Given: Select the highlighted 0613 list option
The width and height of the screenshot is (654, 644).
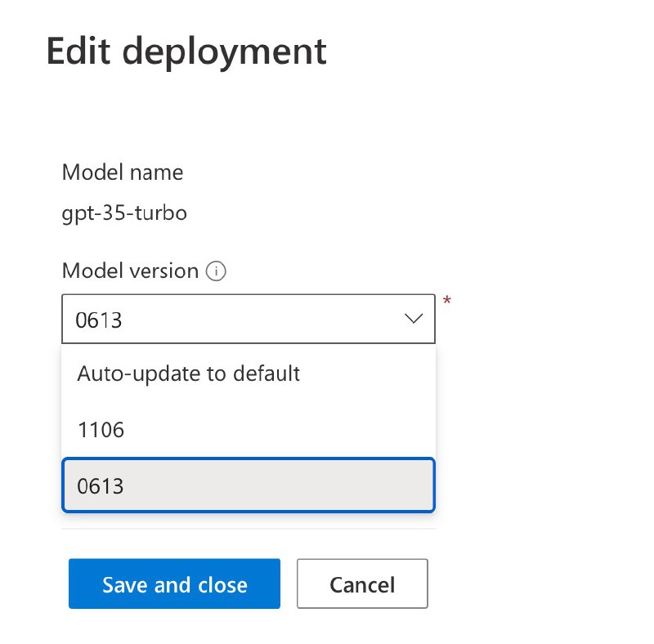Looking at the screenshot, I should point(248,485).
